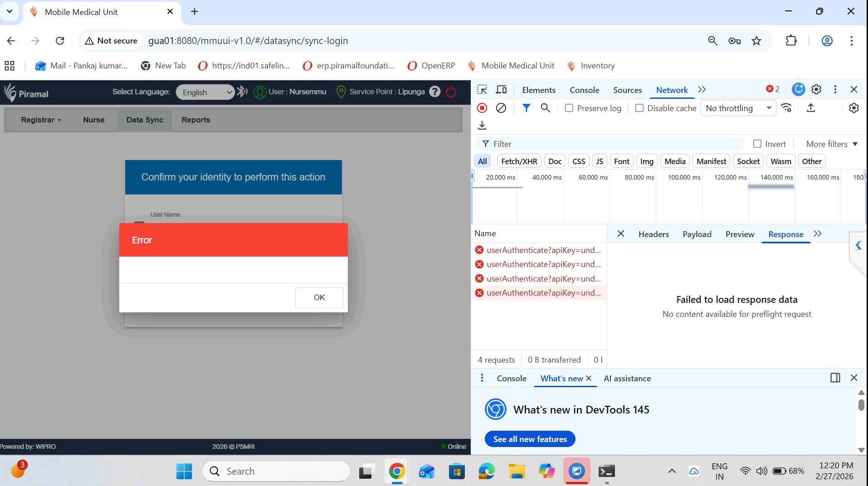
Task: Click the logout power icon
Action: [x=451, y=92]
